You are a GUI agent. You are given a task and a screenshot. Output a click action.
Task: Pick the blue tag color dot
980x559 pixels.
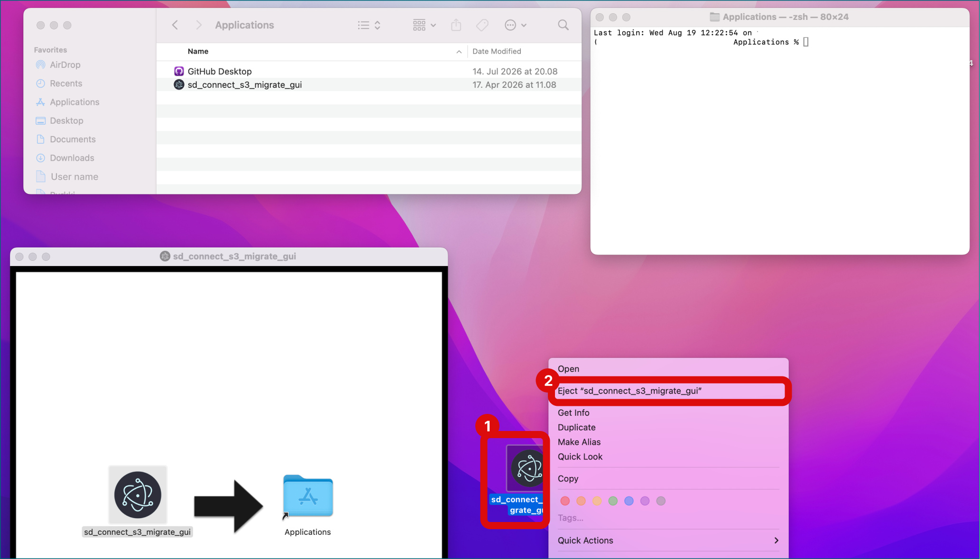click(x=629, y=501)
